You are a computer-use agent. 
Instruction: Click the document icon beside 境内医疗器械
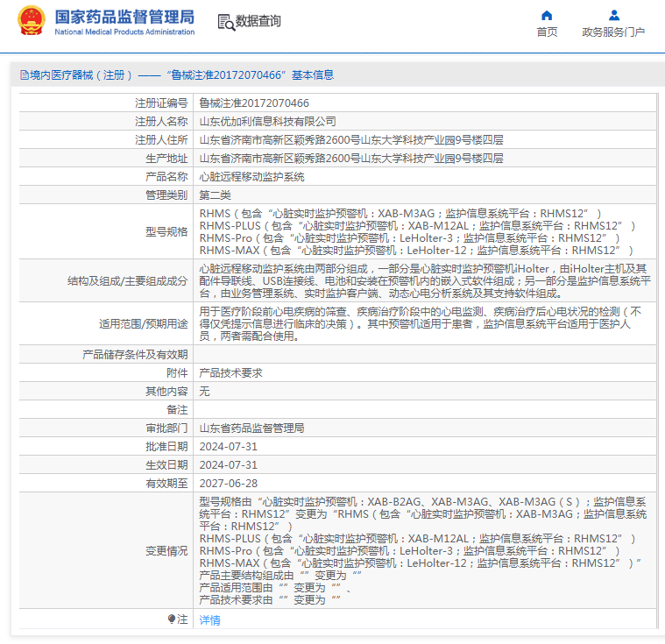tap(25, 75)
